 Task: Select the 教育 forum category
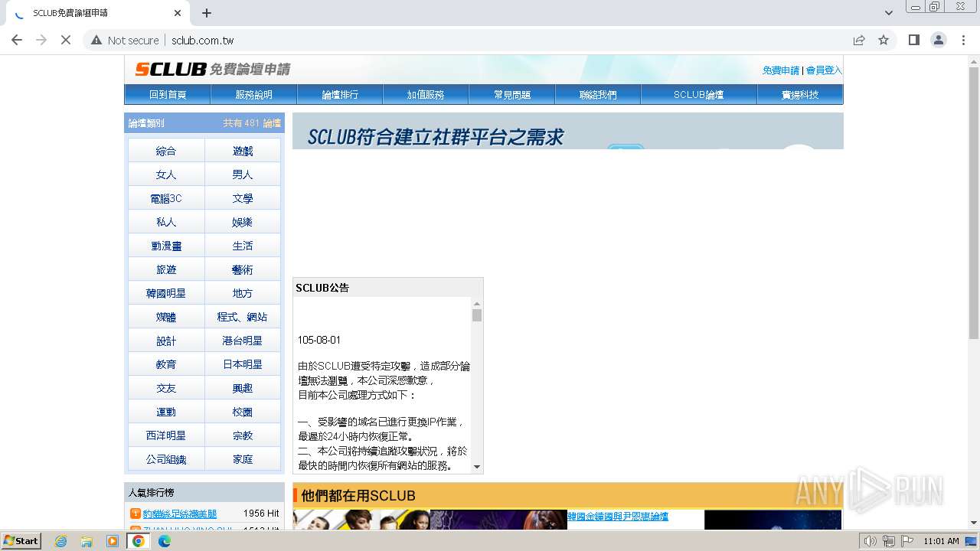click(166, 365)
